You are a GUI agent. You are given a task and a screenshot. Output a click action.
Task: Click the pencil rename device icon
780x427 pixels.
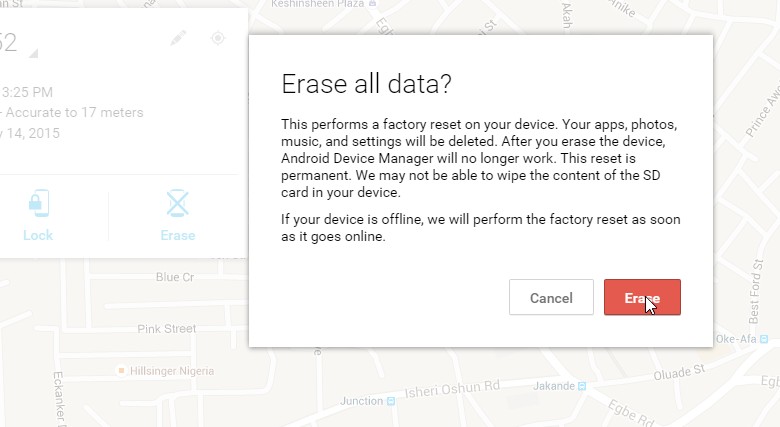pos(178,38)
